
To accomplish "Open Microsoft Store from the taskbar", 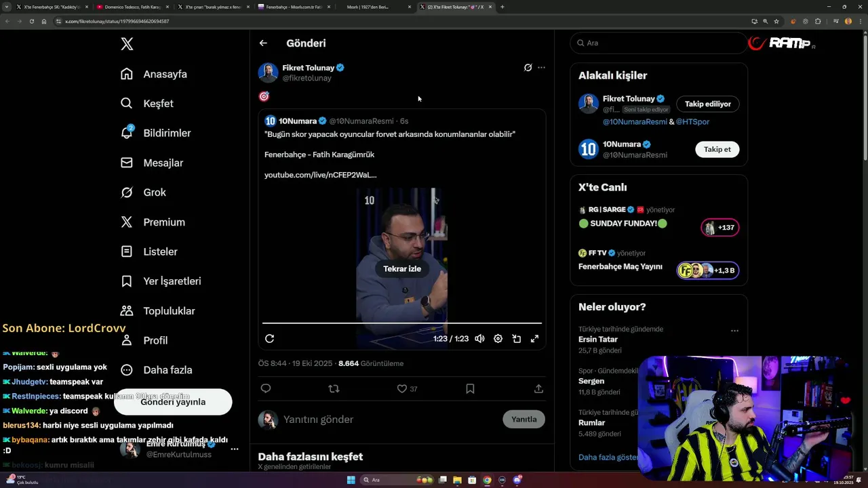I will 472,480.
